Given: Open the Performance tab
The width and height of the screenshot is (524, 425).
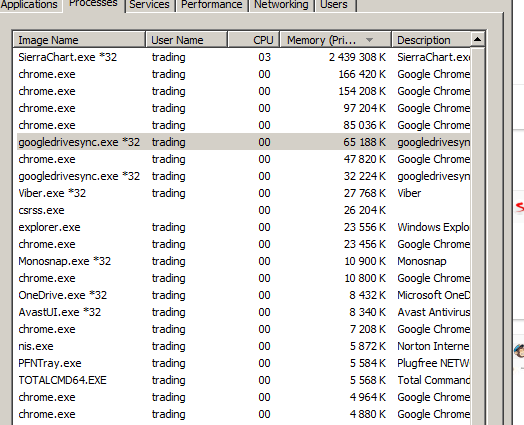Looking at the screenshot, I should pyautogui.click(x=212, y=5).
